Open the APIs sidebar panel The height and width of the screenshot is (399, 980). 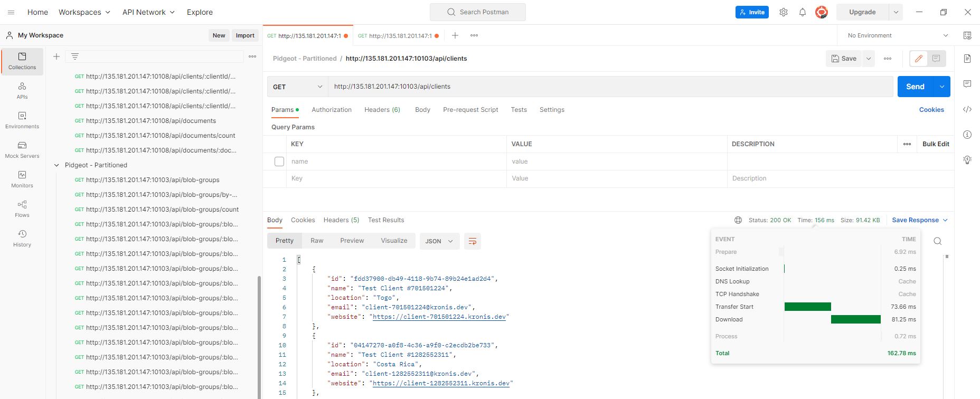pyautogui.click(x=22, y=91)
